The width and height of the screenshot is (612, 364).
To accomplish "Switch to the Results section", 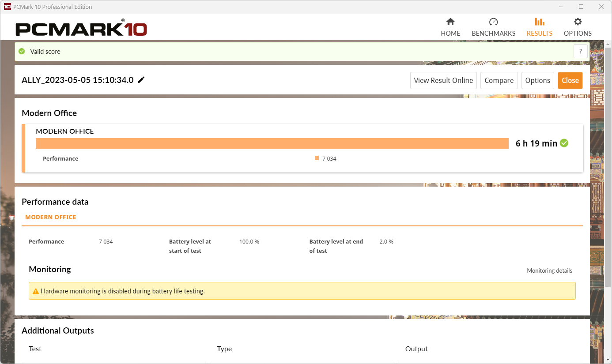I will pyautogui.click(x=539, y=27).
